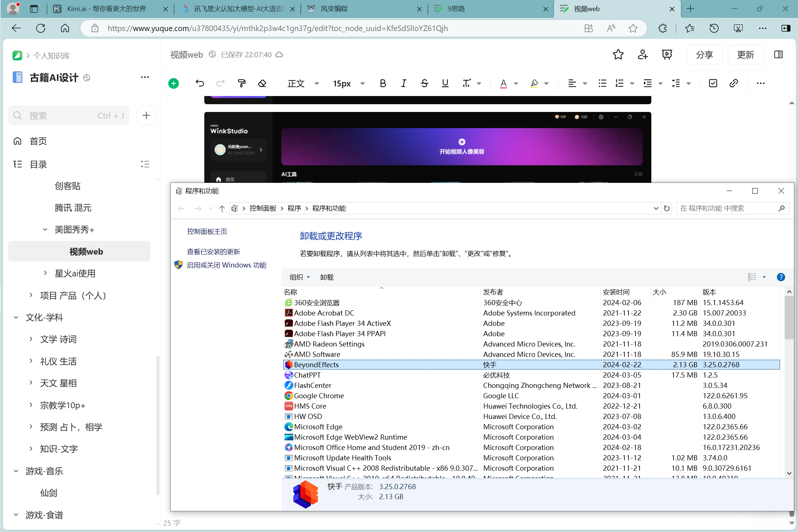Select the Google Chrome program row

click(x=531, y=396)
